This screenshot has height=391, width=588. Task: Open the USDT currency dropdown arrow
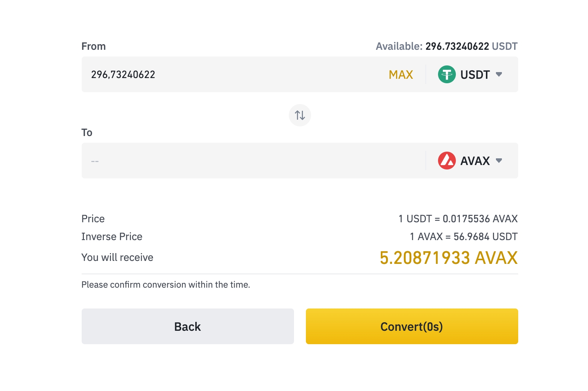pyautogui.click(x=499, y=74)
